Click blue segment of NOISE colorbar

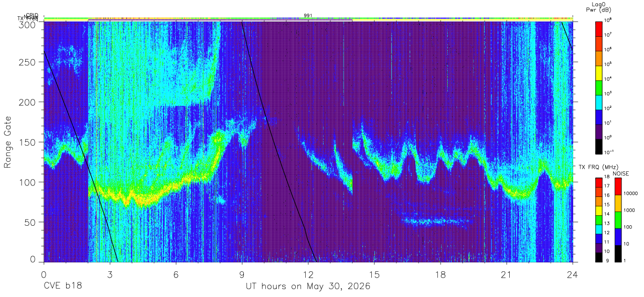click(x=618, y=237)
